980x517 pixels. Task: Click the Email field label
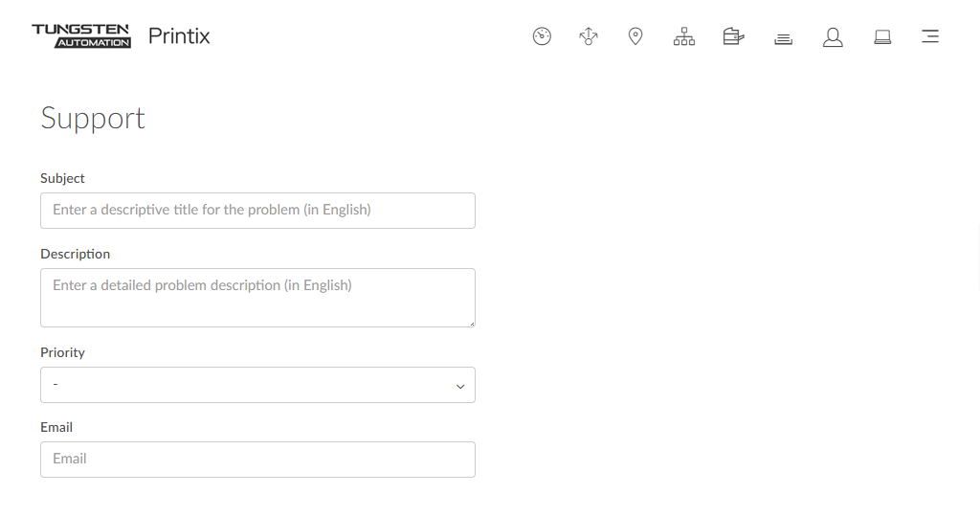tap(56, 427)
